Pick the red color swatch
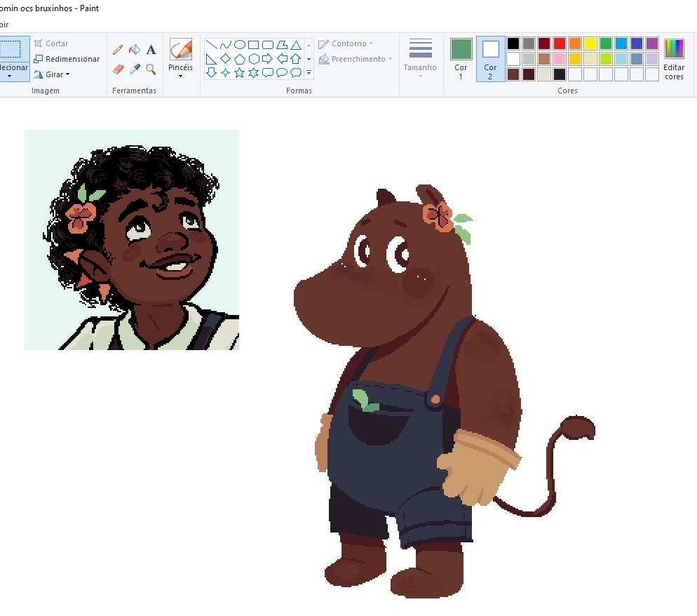This screenshot has width=697, height=616. click(559, 43)
